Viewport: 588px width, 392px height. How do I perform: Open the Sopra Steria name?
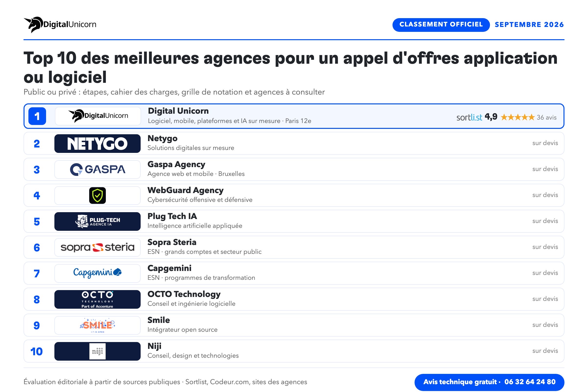point(172,242)
